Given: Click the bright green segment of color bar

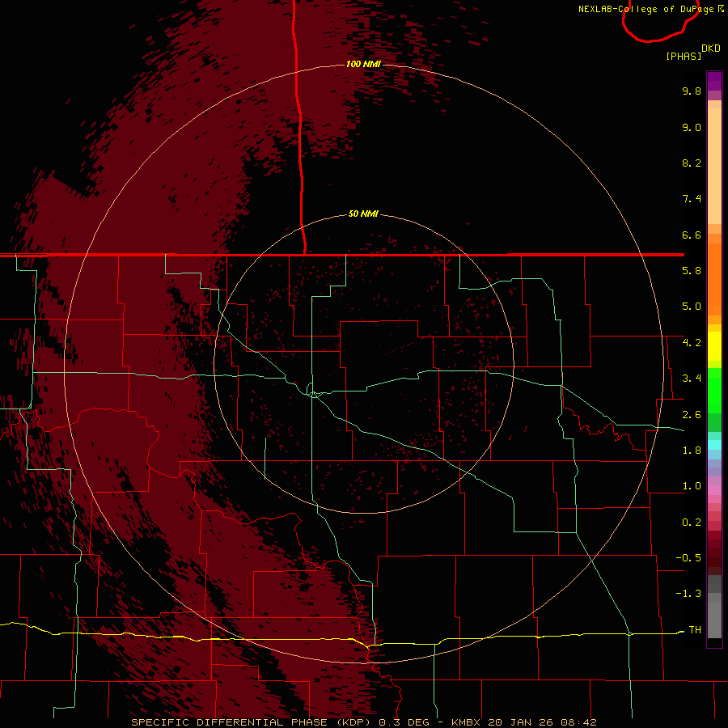Looking at the screenshot, I should point(714,390).
